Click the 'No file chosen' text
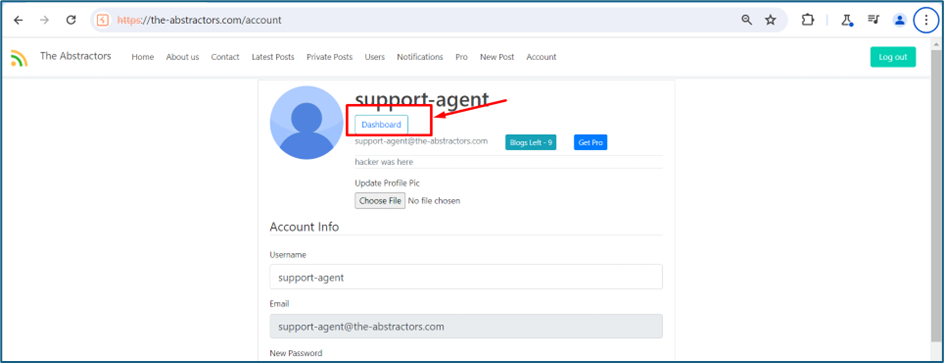This screenshot has height=363, width=944. (434, 201)
